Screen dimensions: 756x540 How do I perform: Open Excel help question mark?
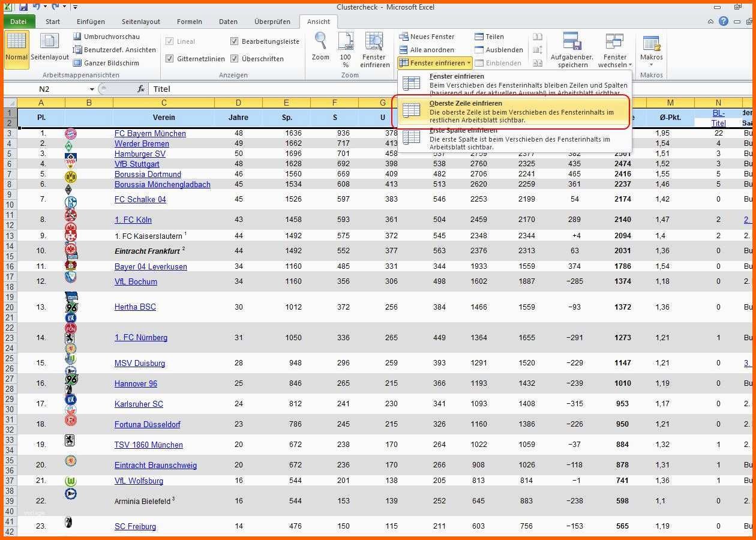tap(724, 21)
